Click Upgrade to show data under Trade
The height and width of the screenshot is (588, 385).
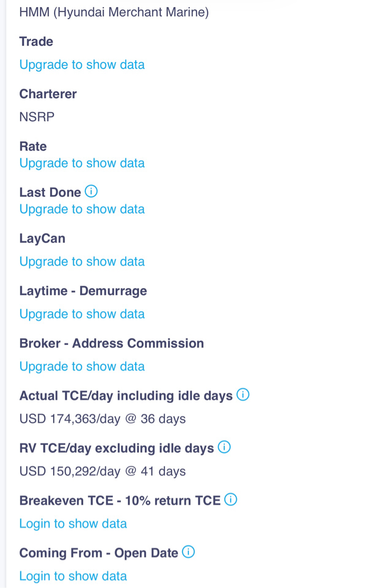pyautogui.click(x=82, y=65)
